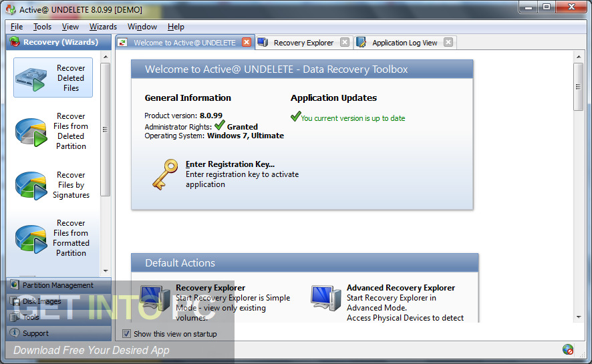Click the sidebar vertical scrollbar thumb
This screenshot has height=364, width=592.
[x=106, y=130]
